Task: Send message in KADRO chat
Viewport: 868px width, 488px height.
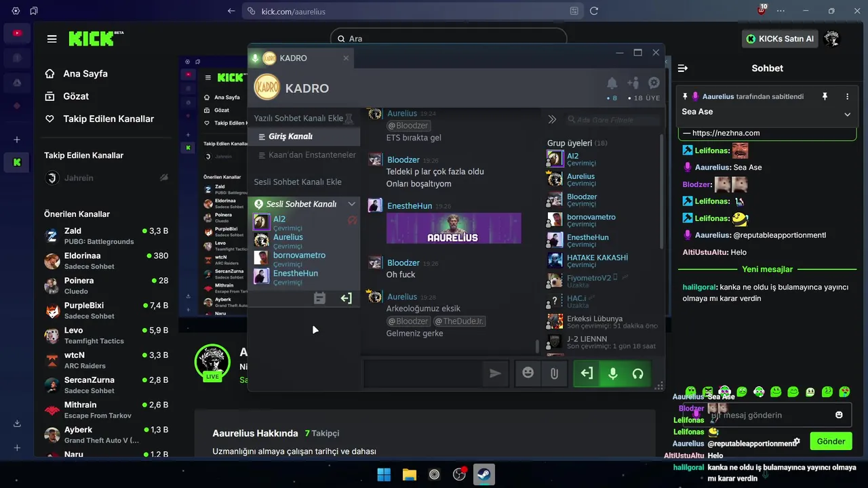Action: (x=495, y=373)
